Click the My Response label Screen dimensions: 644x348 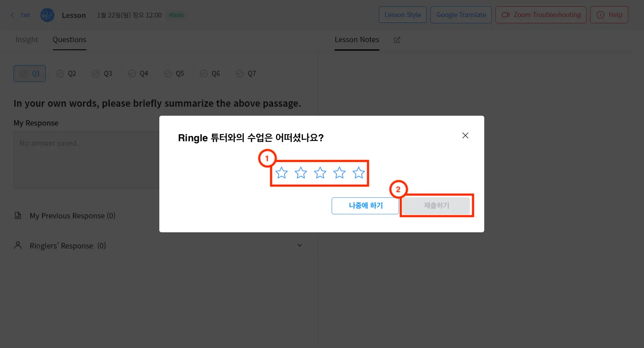pyautogui.click(x=36, y=123)
